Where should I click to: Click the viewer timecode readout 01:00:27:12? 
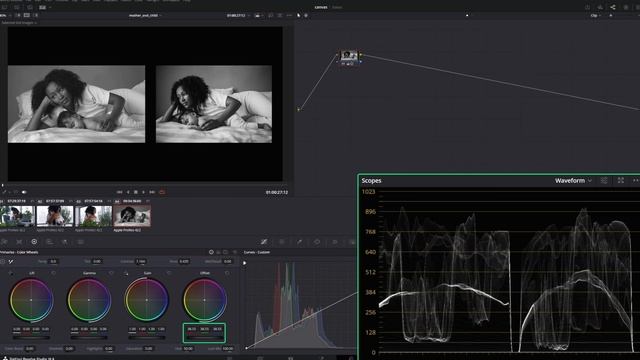[x=277, y=192]
